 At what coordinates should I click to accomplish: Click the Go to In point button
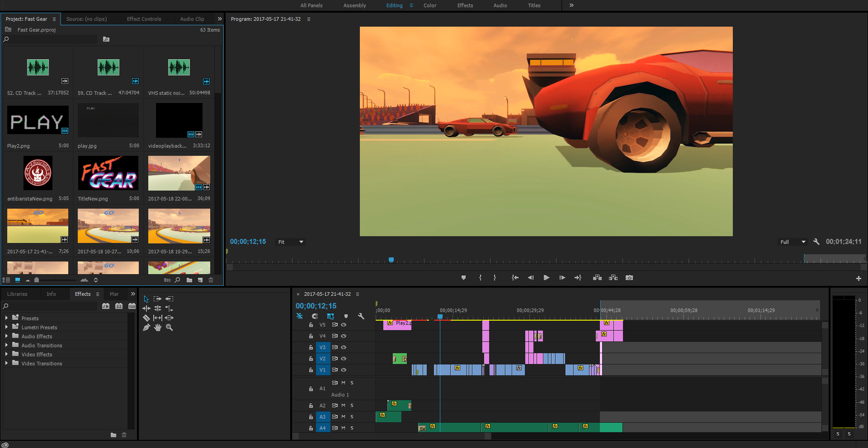pos(514,278)
